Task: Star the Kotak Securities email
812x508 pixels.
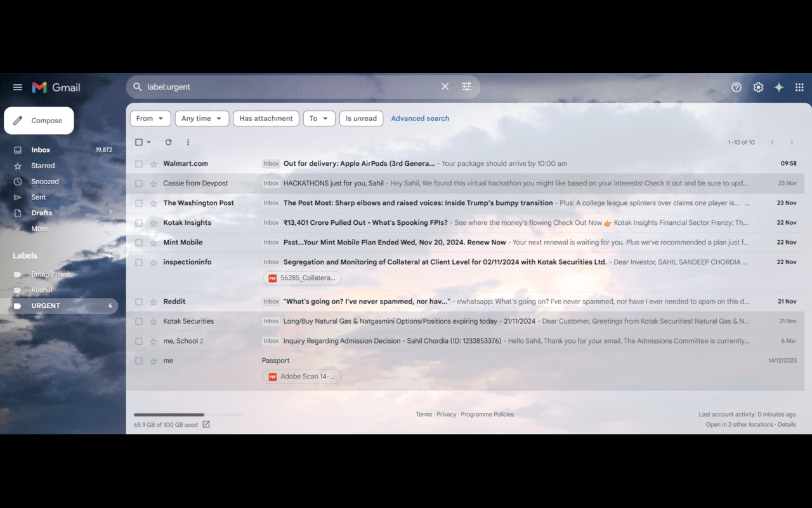Action: point(154,322)
